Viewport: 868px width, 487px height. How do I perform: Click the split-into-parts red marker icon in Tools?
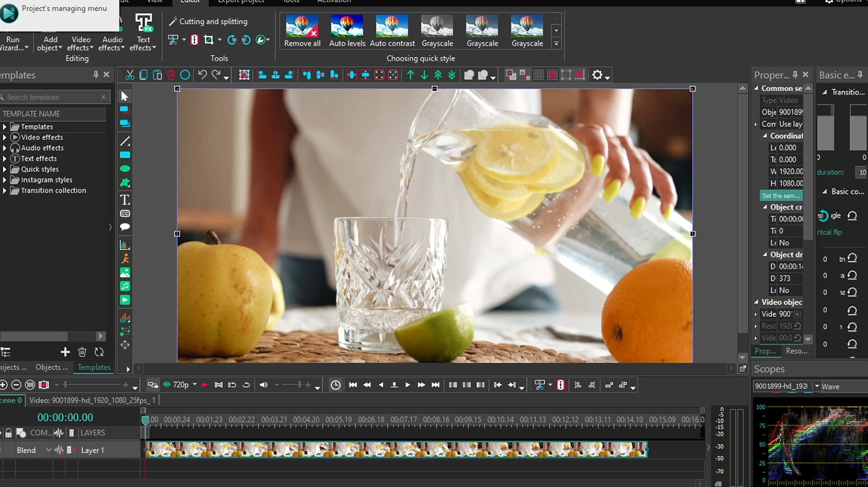click(x=195, y=40)
